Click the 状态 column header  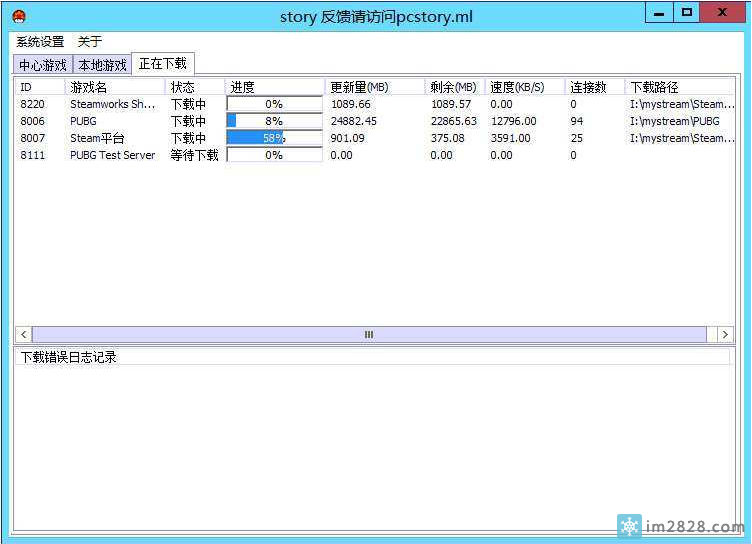click(x=195, y=87)
